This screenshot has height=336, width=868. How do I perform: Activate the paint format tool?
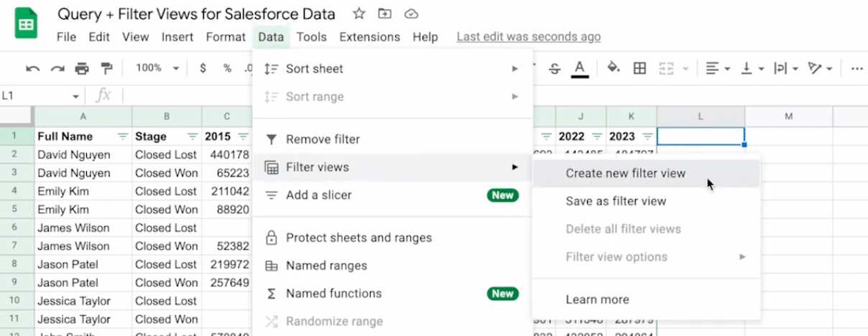[x=106, y=68]
